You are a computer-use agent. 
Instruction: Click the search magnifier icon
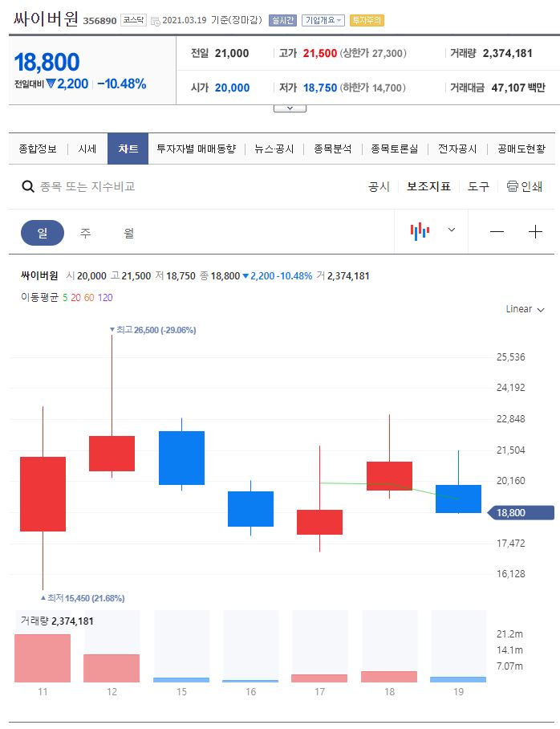[x=28, y=186]
